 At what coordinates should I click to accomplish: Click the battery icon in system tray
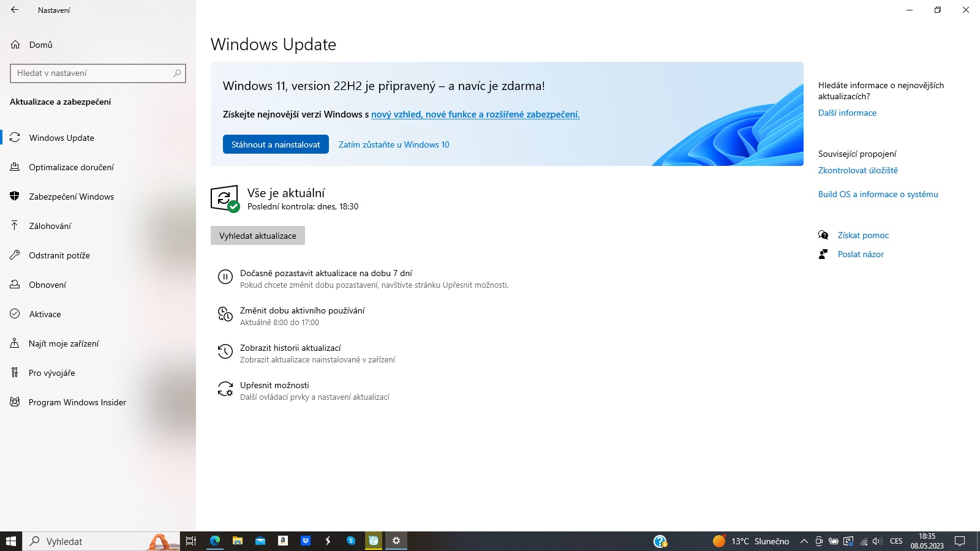coord(834,541)
